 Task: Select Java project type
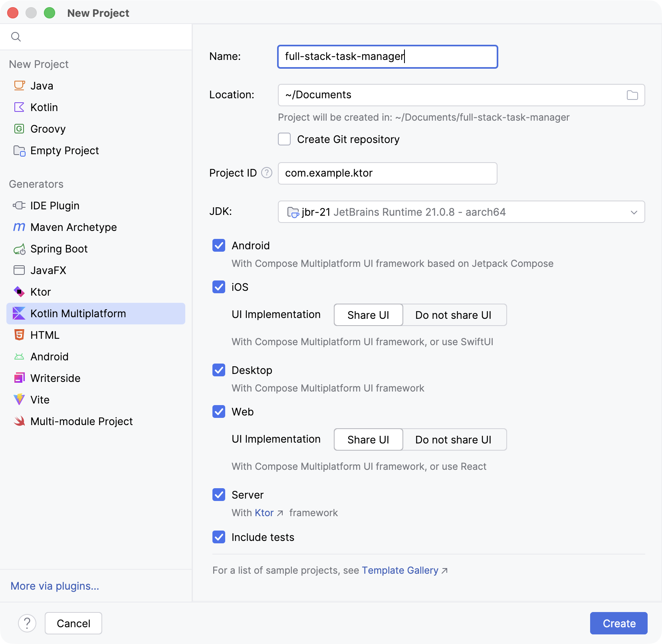point(96,85)
